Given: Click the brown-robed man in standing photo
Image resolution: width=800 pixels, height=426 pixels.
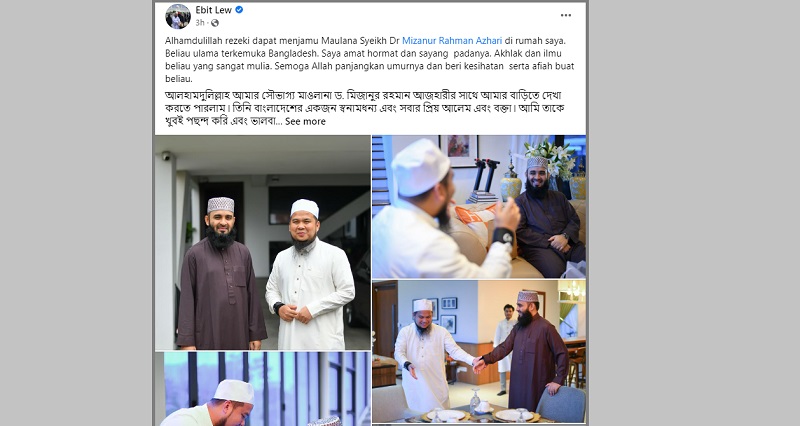Looking at the screenshot, I should [x=221, y=273].
